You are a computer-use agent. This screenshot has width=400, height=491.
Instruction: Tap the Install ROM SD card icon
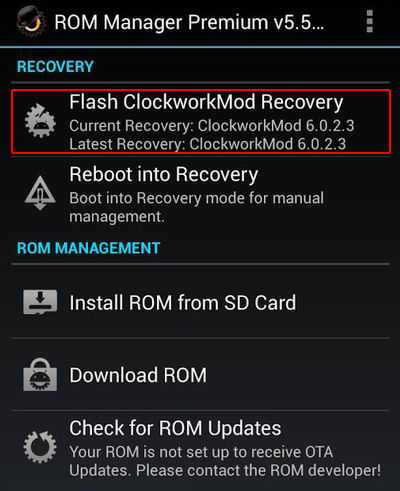coord(40,302)
